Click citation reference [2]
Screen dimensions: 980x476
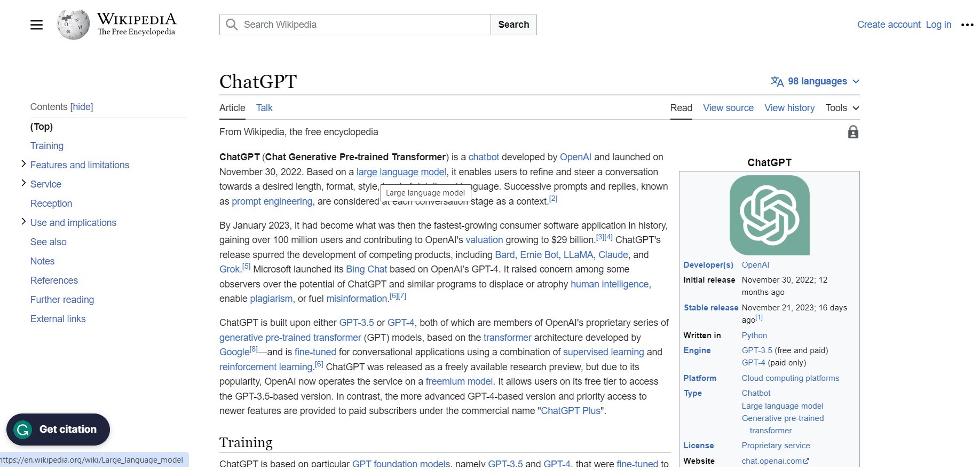tap(553, 198)
